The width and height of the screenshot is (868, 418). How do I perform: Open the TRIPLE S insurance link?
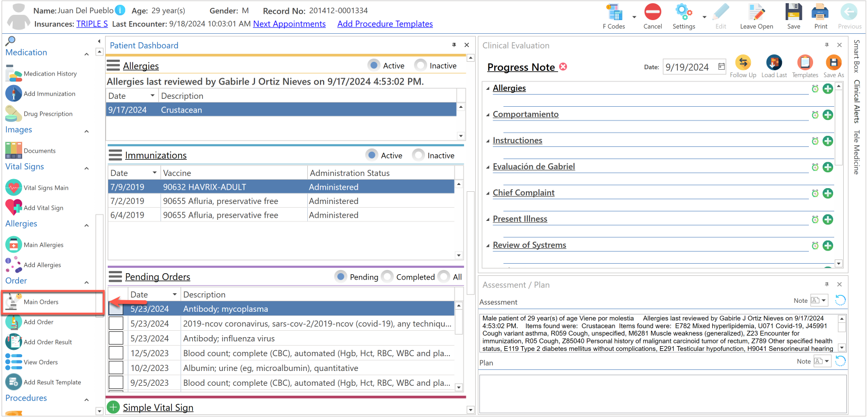tap(92, 24)
